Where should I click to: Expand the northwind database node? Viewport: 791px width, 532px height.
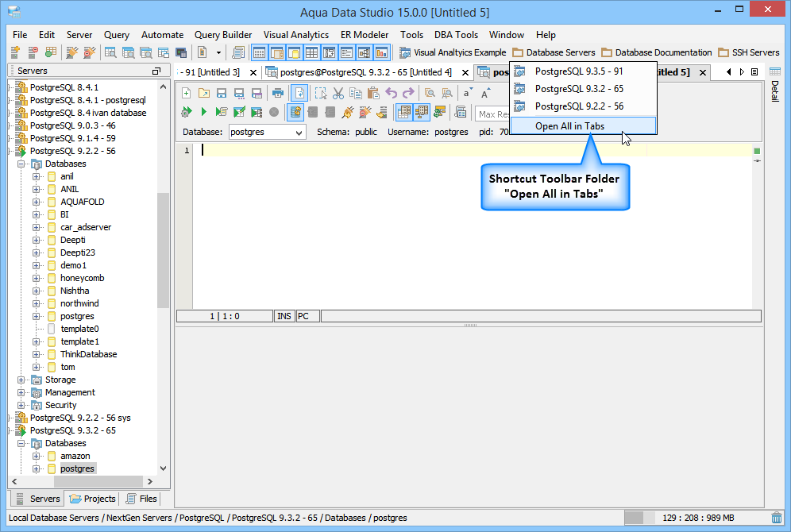click(x=37, y=303)
